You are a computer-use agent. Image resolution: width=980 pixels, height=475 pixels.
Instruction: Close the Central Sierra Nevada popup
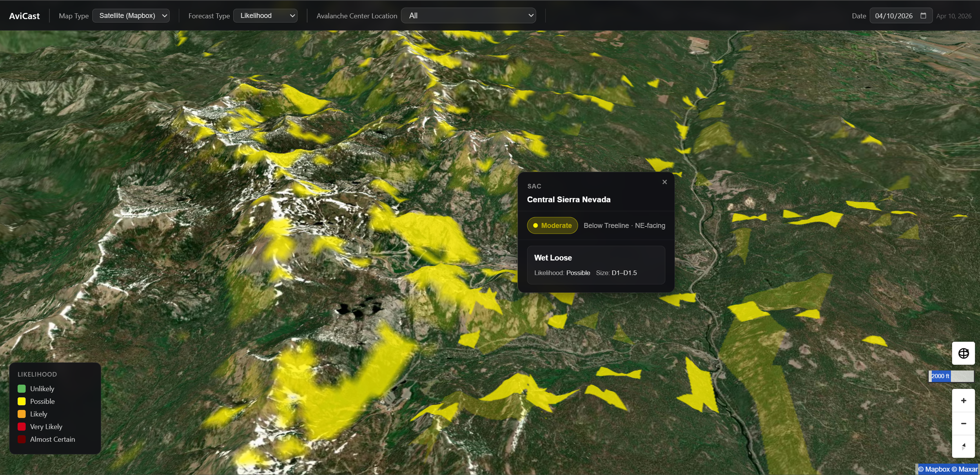tap(664, 182)
